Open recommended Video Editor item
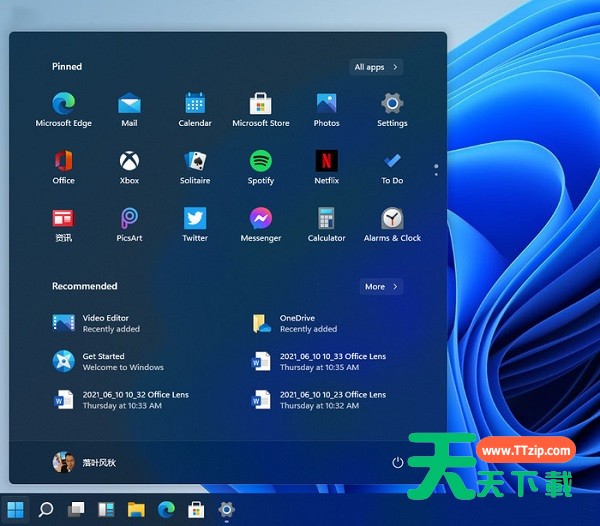600x526 pixels. (105, 323)
